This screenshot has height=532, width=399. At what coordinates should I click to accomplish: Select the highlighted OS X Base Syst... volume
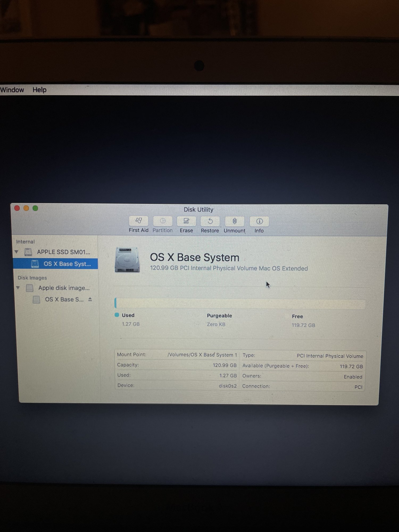coord(56,264)
